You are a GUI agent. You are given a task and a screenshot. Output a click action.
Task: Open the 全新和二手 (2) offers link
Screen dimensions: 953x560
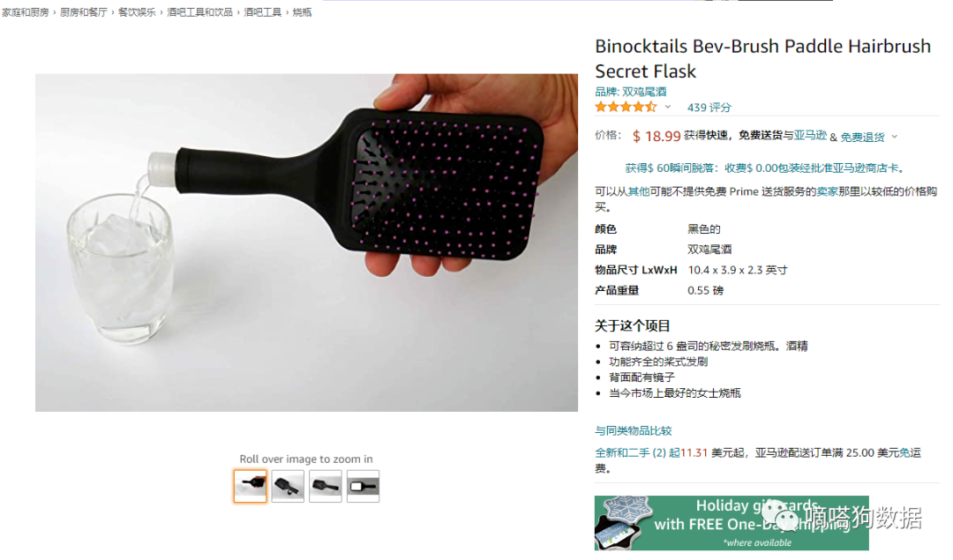tap(630, 452)
